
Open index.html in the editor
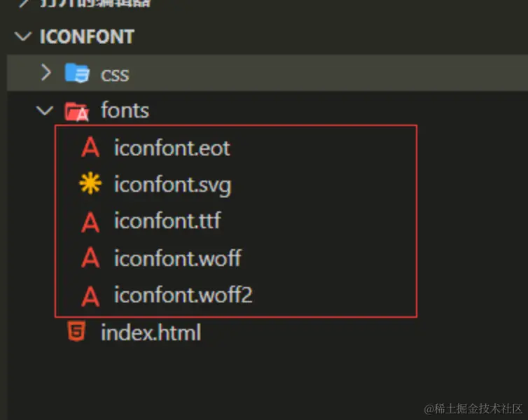pyautogui.click(x=151, y=332)
